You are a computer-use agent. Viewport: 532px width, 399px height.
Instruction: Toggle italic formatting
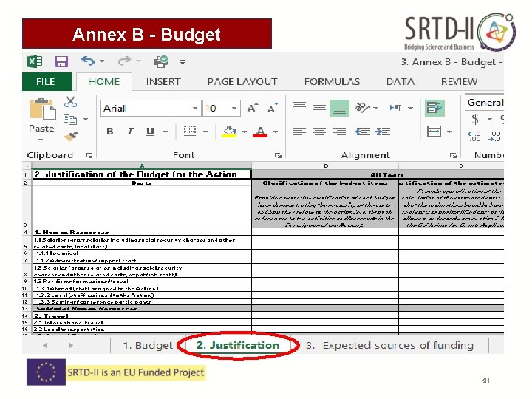(130, 132)
